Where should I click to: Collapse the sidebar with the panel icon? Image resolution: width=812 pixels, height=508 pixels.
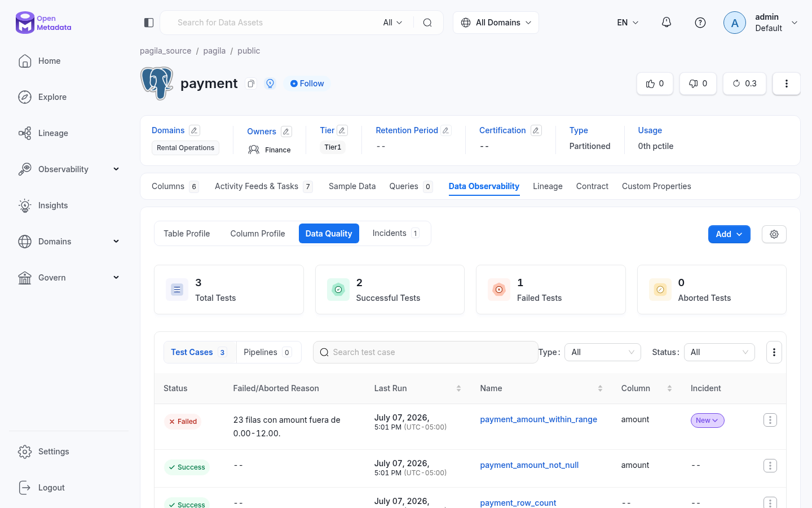[x=149, y=23]
